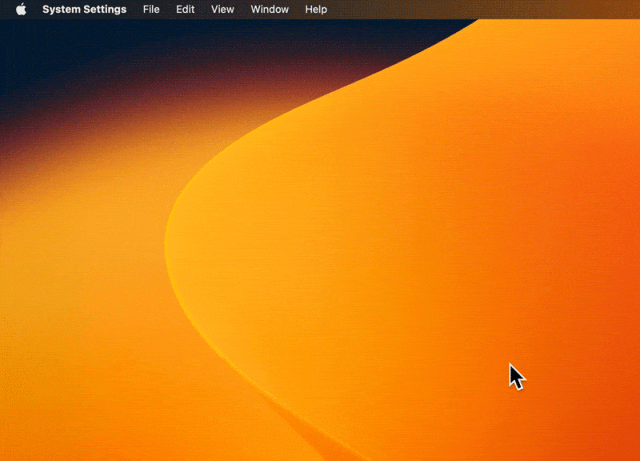Screen dimensions: 640x461
Task: Open the Apple menu
Action: (x=21, y=9)
